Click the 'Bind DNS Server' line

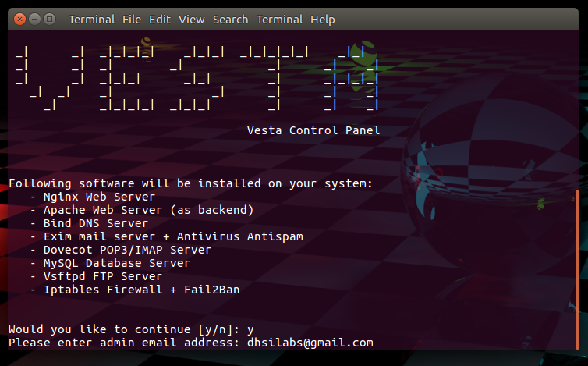coord(90,223)
